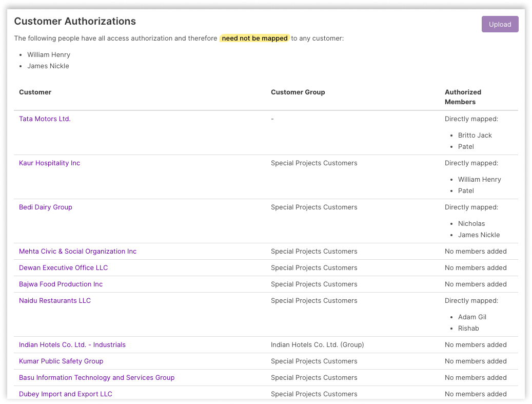
Task: Open Indian Hotels Co. Ltd. - Industrials link
Action: click(72, 344)
